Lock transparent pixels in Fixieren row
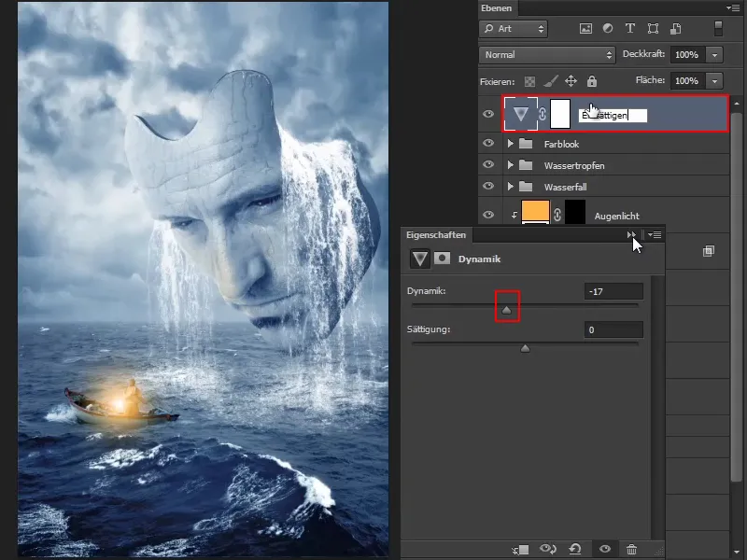This screenshot has width=747, height=560. coord(529,81)
